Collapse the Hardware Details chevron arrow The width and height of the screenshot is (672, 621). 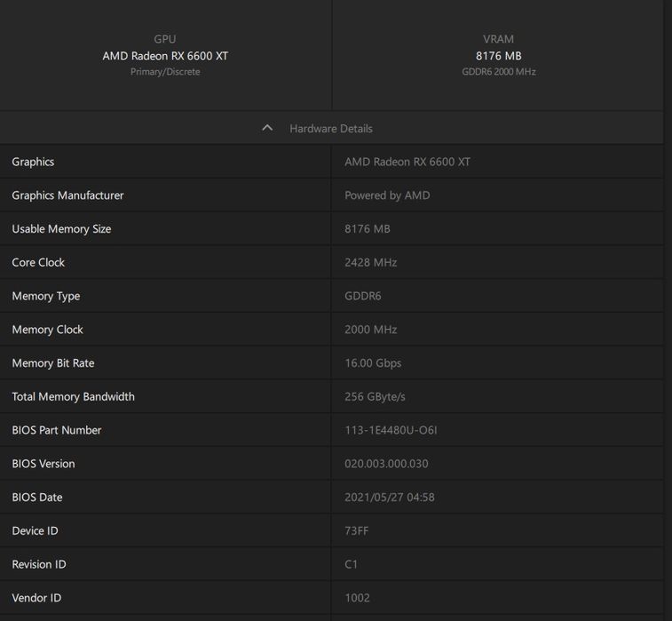(x=267, y=128)
